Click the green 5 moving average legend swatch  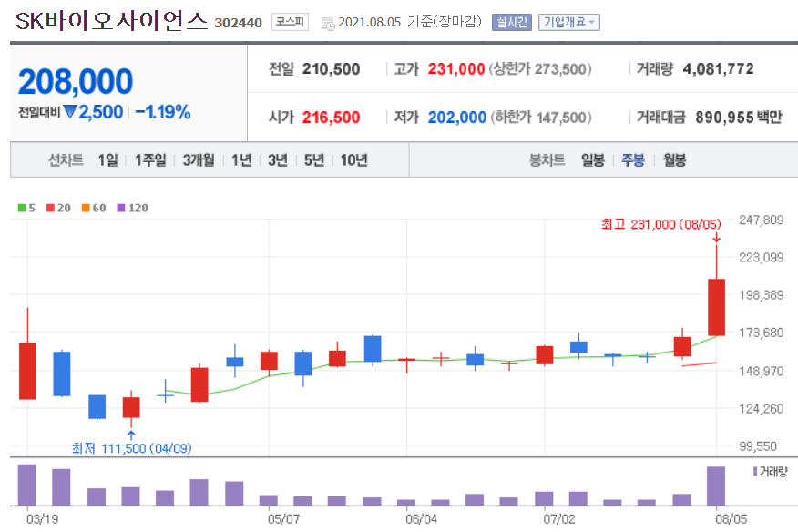(x=22, y=208)
